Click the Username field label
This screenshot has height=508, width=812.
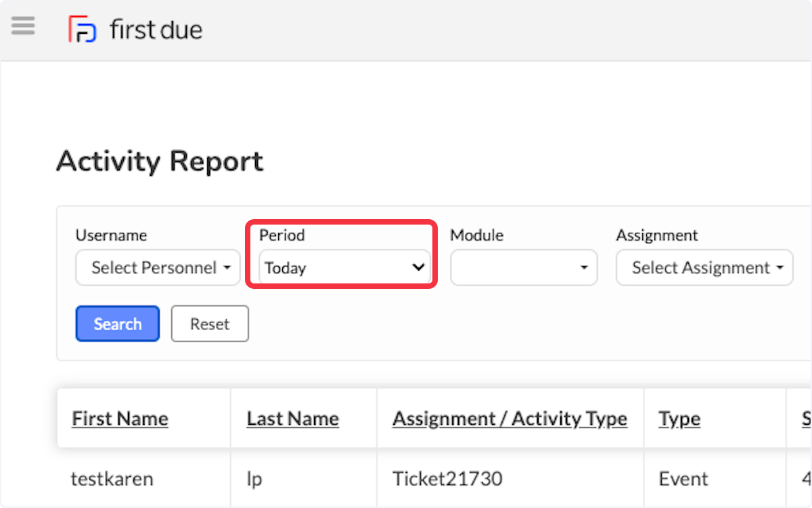pos(111,235)
